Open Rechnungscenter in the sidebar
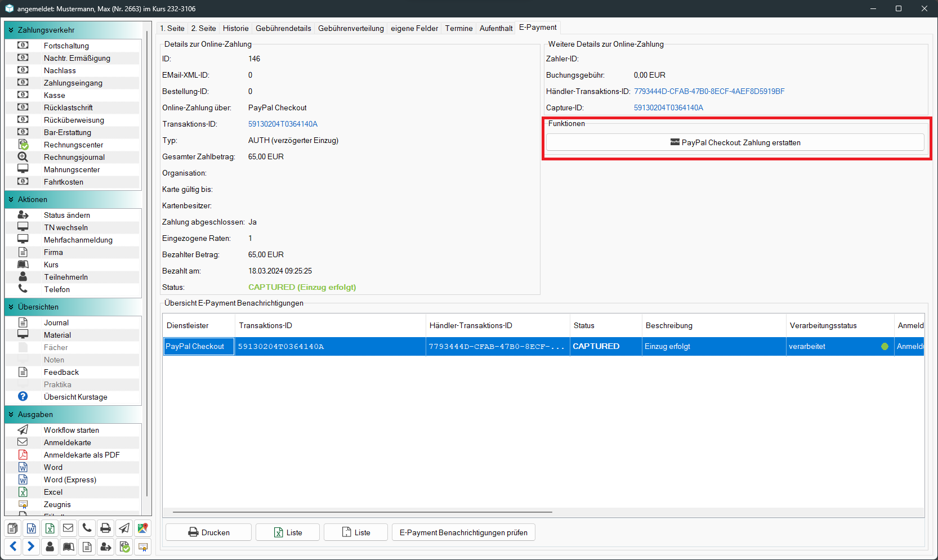 (x=74, y=145)
